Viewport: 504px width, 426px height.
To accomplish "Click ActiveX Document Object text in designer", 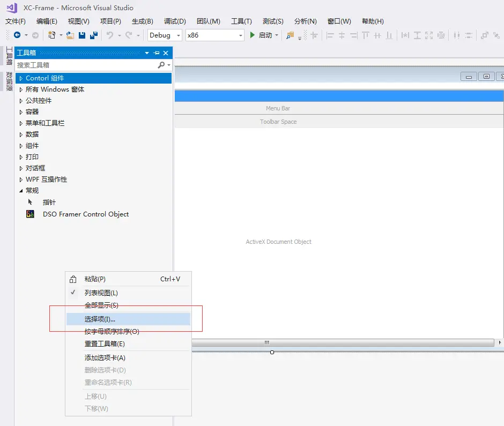I will coord(278,242).
